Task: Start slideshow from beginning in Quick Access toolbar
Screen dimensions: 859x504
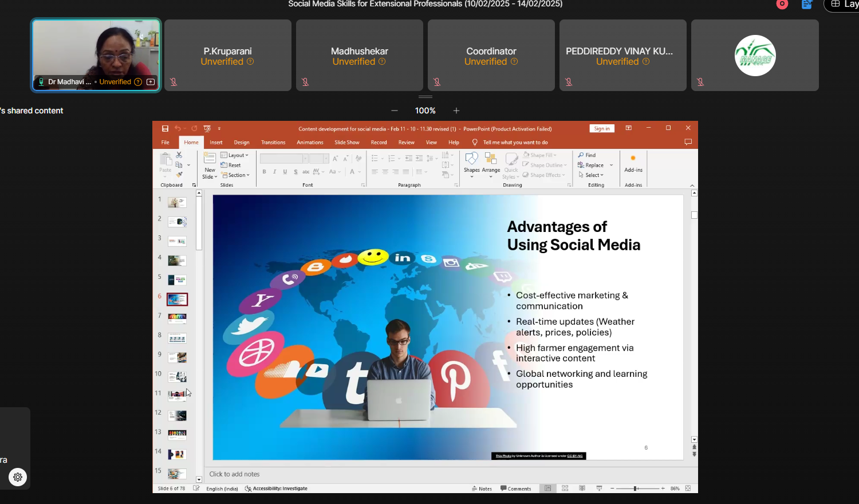Action: tap(207, 129)
